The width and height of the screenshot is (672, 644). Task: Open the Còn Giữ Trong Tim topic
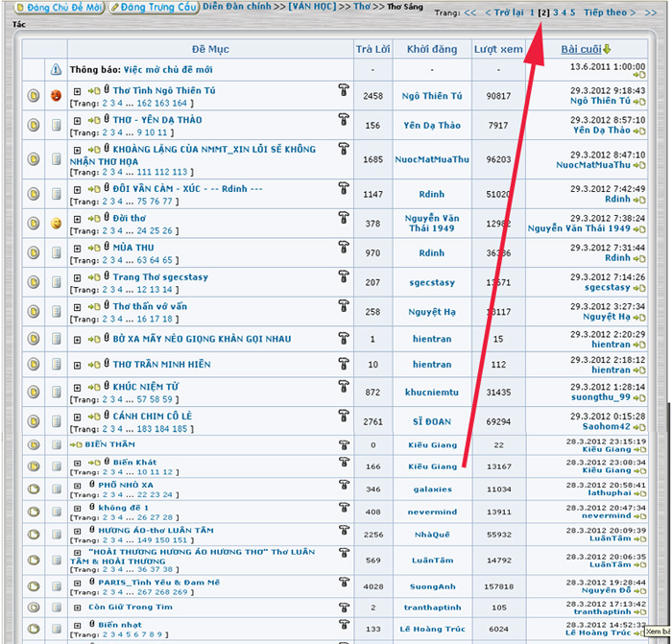click(x=131, y=607)
